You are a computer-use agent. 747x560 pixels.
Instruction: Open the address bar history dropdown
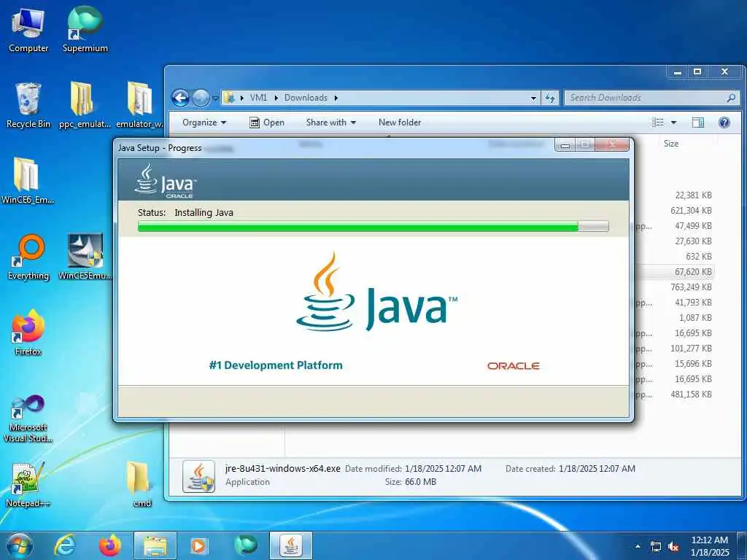533,98
